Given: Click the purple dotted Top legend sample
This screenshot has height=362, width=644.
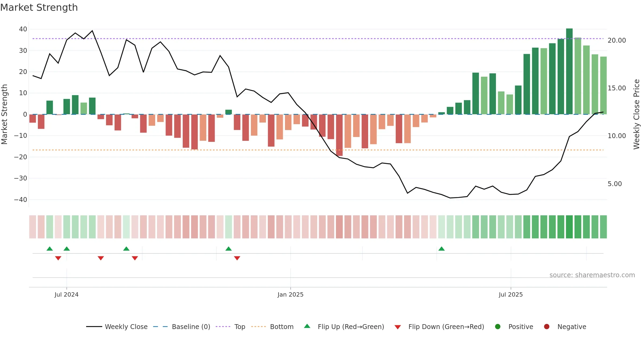Looking at the screenshot, I should (223, 327).
